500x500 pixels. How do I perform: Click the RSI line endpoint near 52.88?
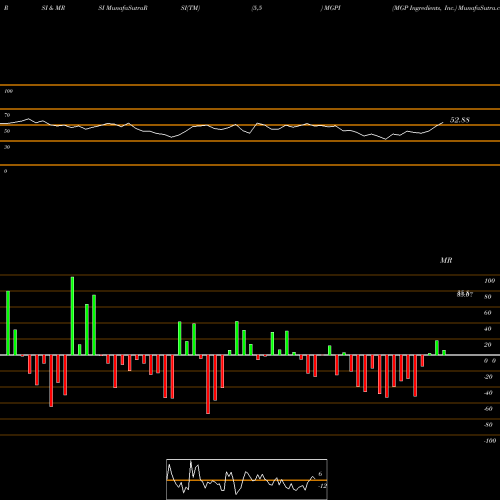click(443, 122)
